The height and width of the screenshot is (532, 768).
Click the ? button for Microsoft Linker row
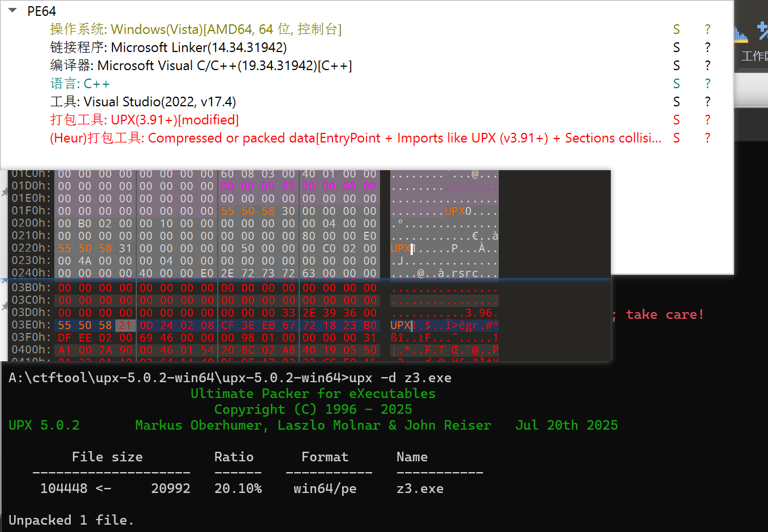coord(707,47)
